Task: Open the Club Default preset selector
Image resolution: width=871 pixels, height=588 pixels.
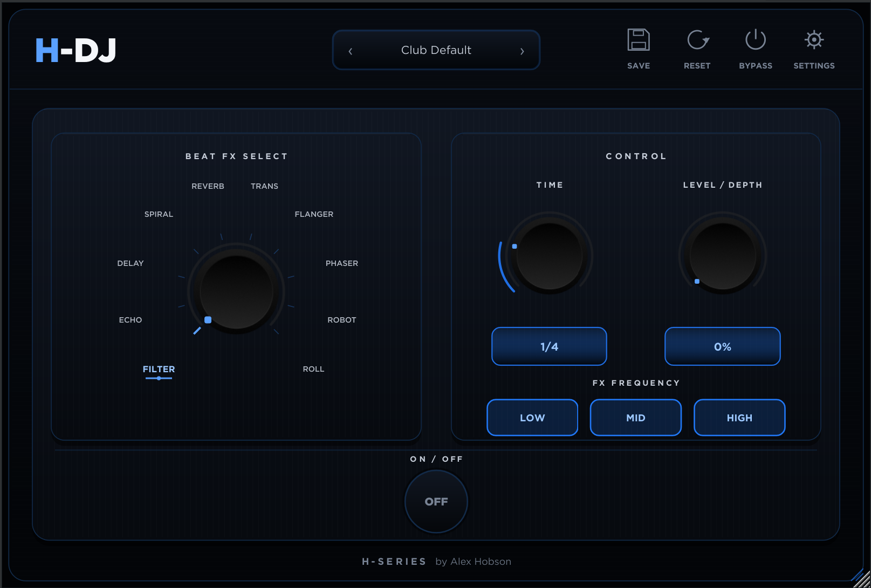Action: coord(436,50)
